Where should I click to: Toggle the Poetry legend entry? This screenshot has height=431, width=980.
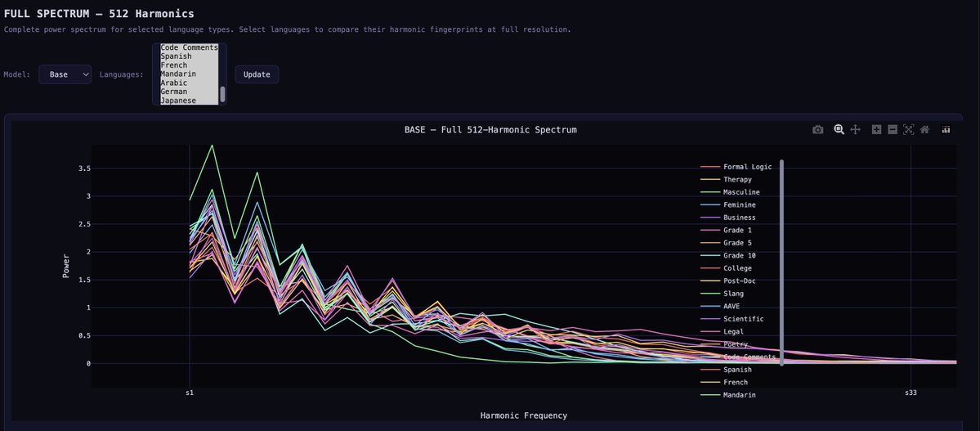pyautogui.click(x=724, y=344)
